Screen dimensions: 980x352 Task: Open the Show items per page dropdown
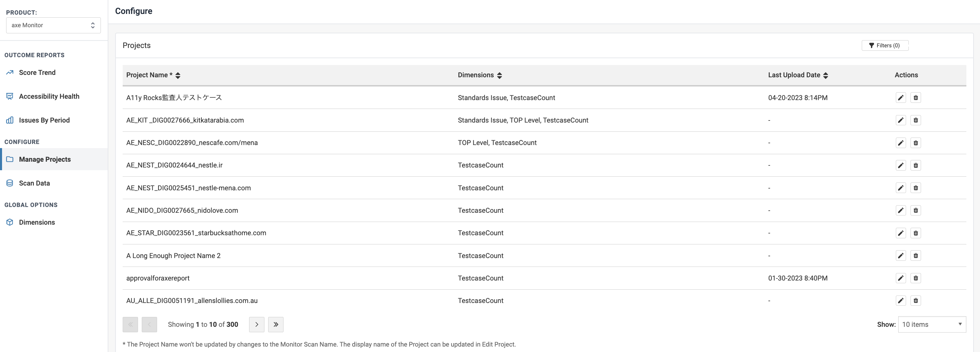coord(932,324)
